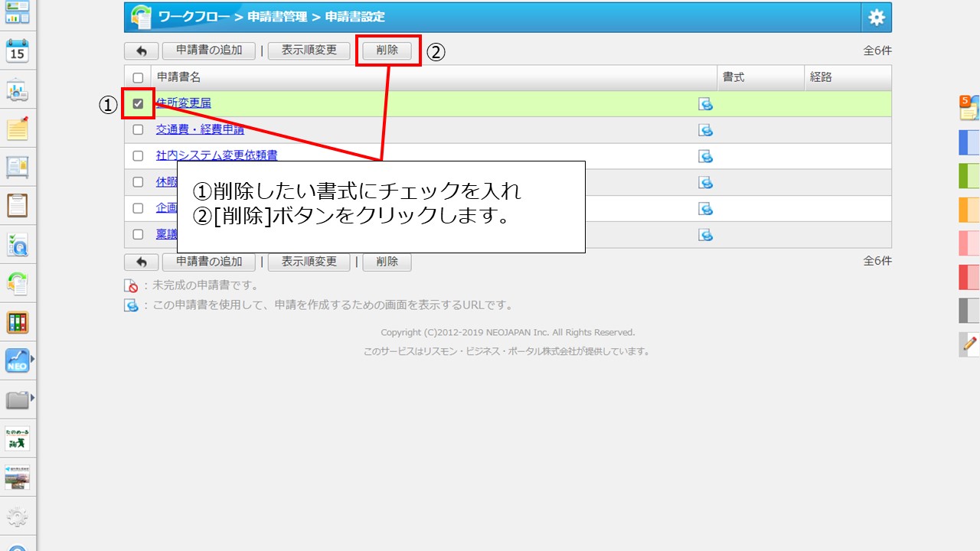
Task: Click the top 削除 button
Action: [x=387, y=51]
